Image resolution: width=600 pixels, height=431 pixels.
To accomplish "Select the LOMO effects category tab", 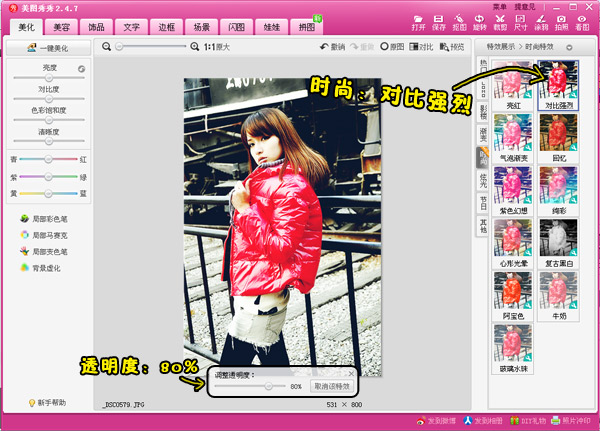I will (483, 88).
